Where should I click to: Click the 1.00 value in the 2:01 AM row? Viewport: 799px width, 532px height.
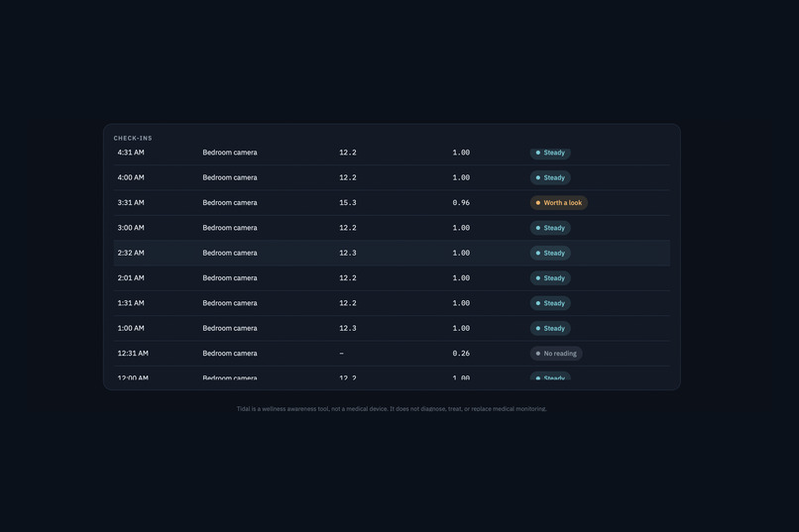point(461,278)
